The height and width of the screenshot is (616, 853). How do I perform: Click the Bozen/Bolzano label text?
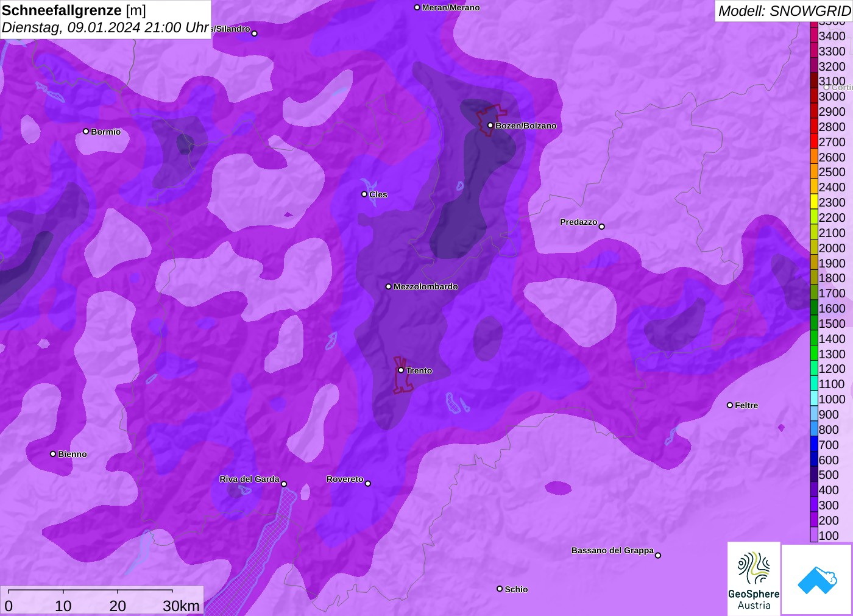(526, 126)
